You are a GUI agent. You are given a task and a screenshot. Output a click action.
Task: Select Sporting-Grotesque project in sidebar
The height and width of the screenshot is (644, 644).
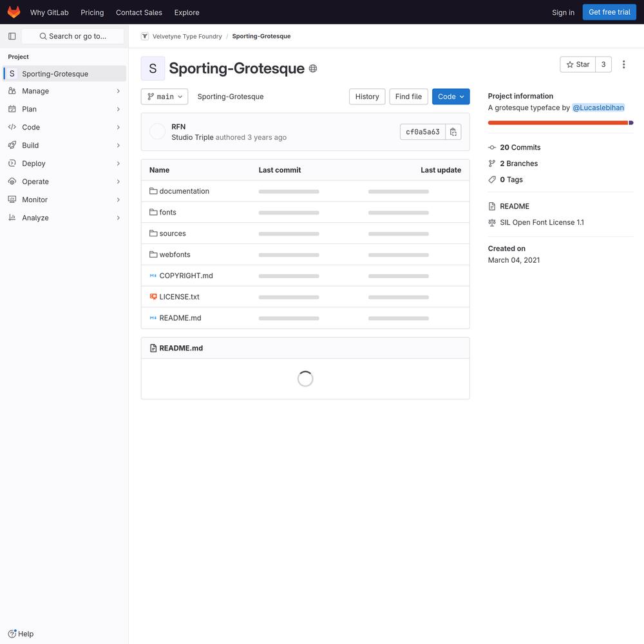click(x=64, y=73)
